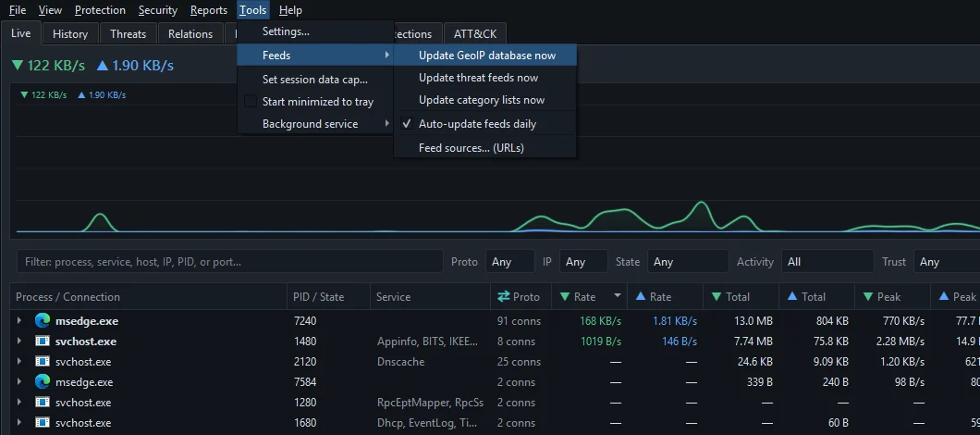Open the Protection menu
980x435 pixels.
click(x=100, y=10)
